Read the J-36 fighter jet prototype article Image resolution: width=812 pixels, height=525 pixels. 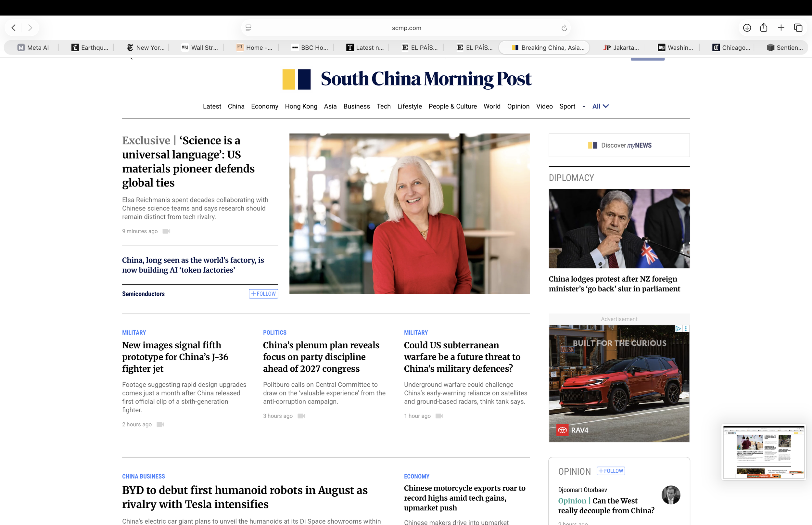175,357
